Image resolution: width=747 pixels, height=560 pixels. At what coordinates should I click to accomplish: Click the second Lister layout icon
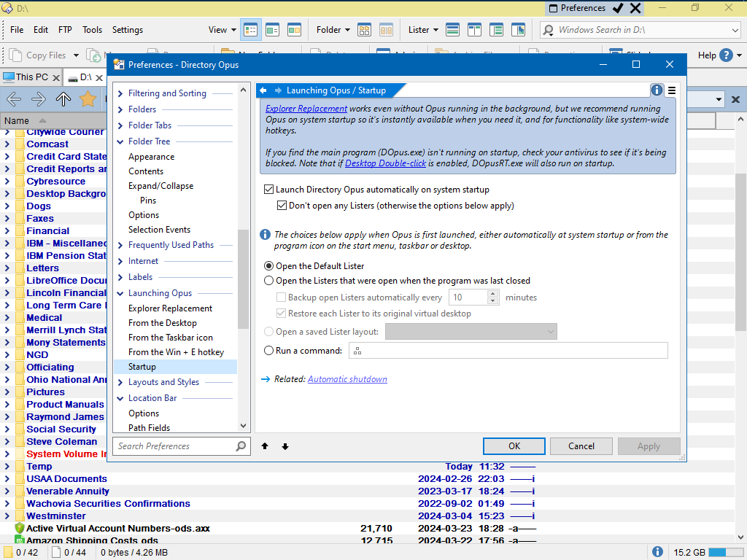[474, 30]
